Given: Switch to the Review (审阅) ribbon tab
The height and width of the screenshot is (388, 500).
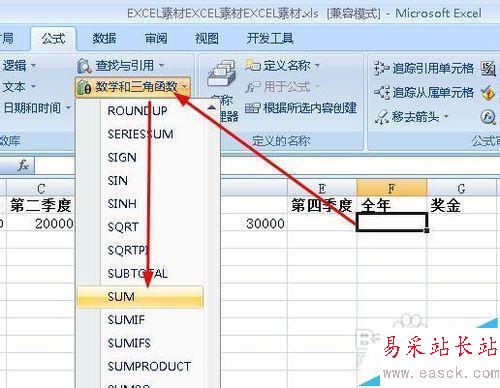Looking at the screenshot, I should pyautogui.click(x=156, y=39).
